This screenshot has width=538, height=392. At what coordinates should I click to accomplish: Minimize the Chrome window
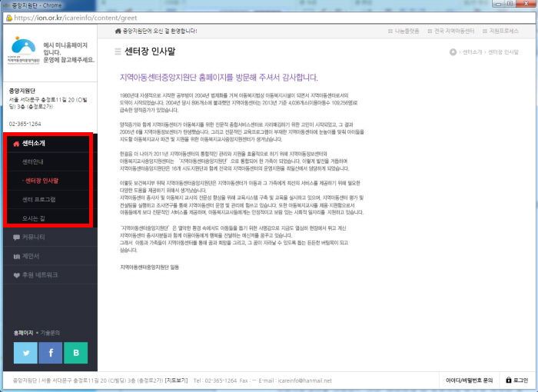[x=499, y=3]
